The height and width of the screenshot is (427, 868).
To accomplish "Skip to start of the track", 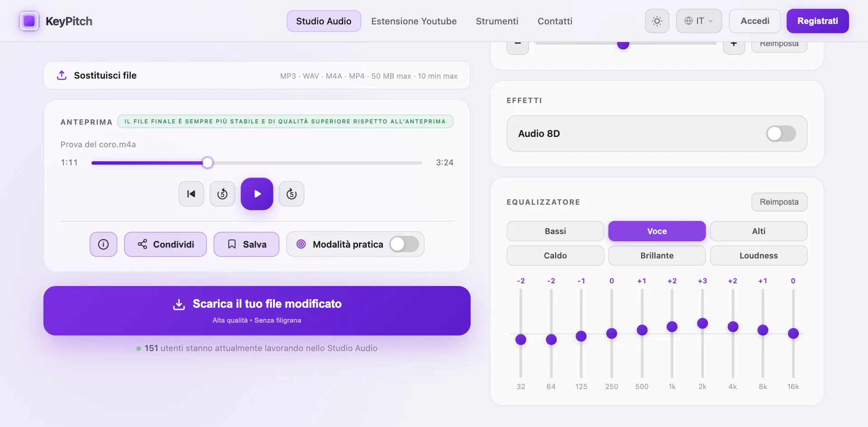I will (191, 194).
